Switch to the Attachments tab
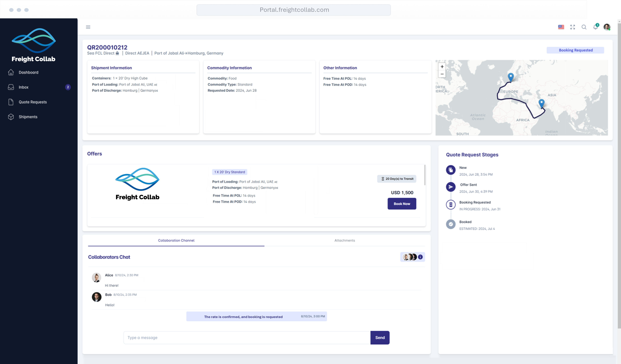Viewport: 621px width, 364px height. 344,240
